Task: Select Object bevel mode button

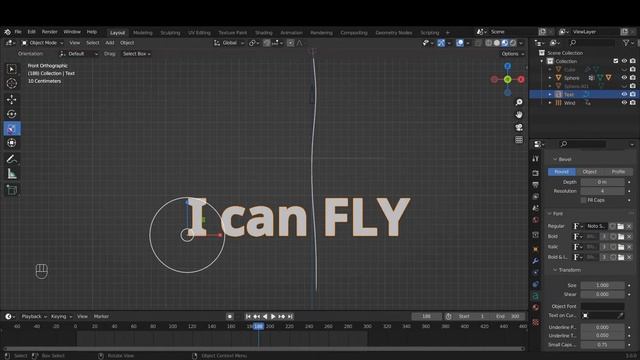Action: (589, 172)
